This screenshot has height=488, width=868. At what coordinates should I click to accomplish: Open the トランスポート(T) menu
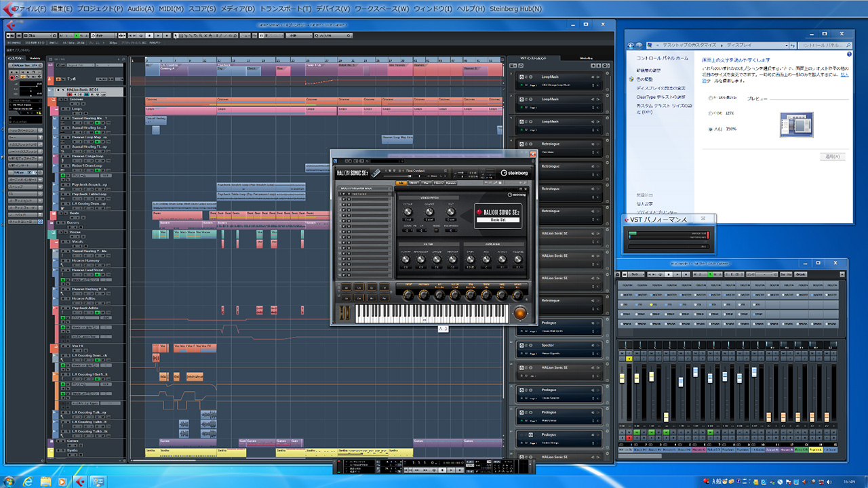coord(284,9)
